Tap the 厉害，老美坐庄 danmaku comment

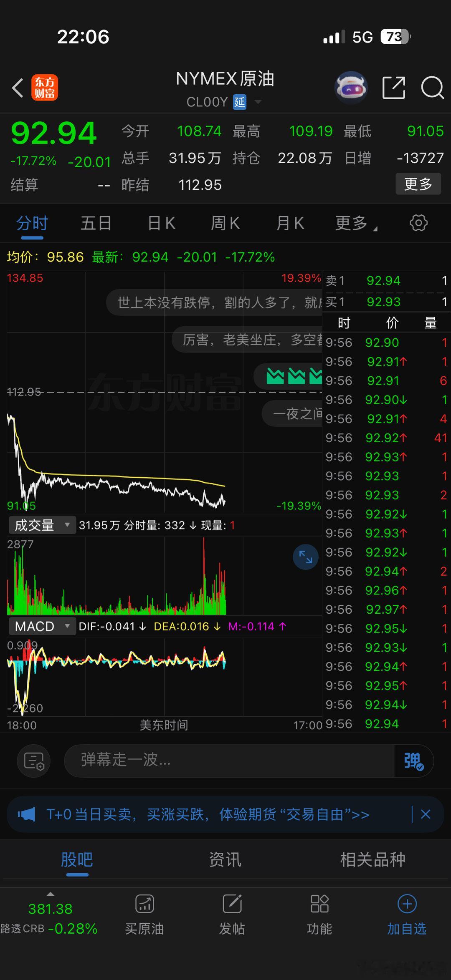point(247,340)
